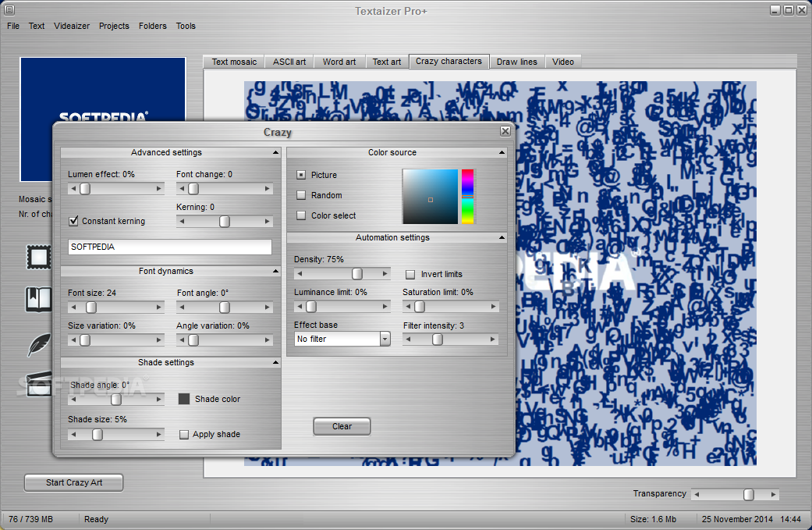The width and height of the screenshot is (812, 530).
Task: Click the SOFTPEDIA text input field
Action: pyautogui.click(x=170, y=247)
